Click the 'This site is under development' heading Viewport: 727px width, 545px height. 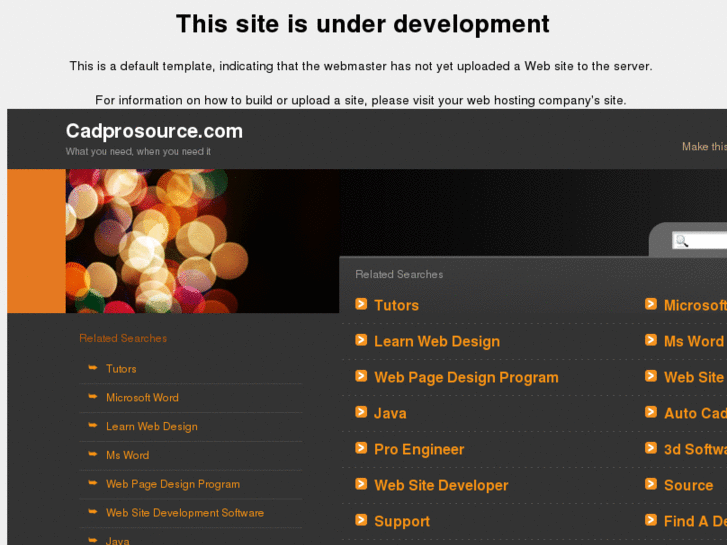click(x=363, y=24)
